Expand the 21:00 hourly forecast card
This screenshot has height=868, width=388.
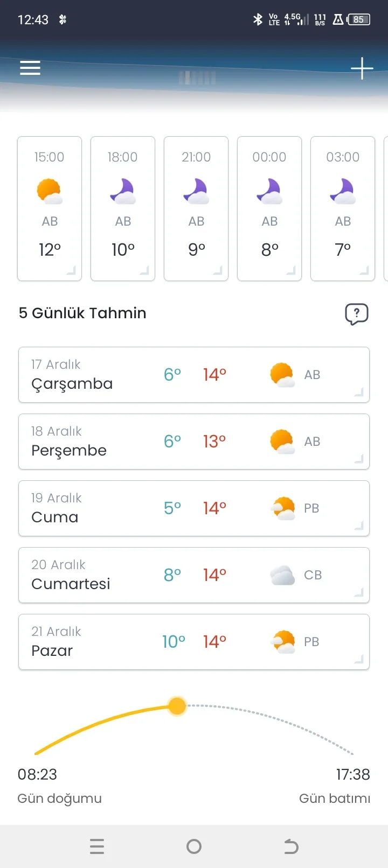[196, 209]
